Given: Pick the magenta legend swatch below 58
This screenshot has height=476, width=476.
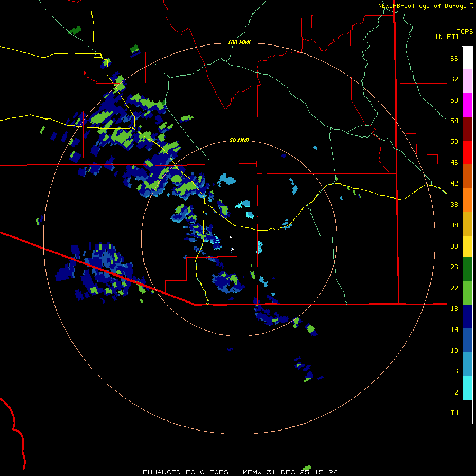Looking at the screenshot, I should (467, 105).
